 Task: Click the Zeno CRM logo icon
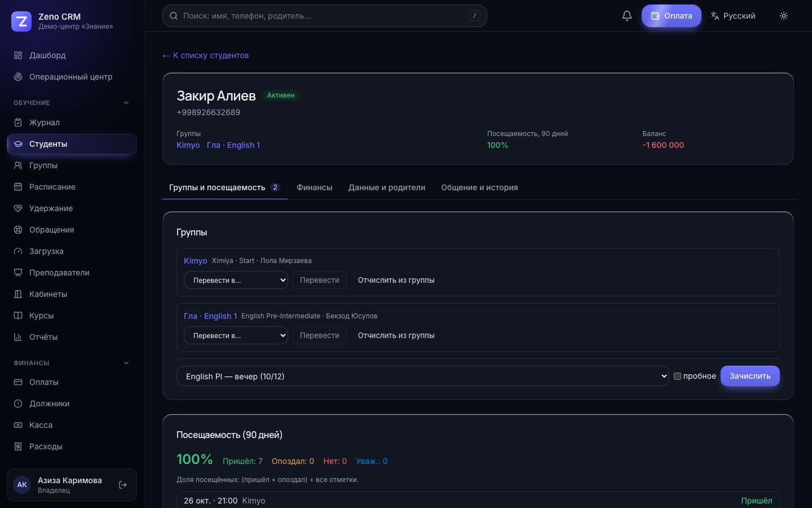(21, 21)
